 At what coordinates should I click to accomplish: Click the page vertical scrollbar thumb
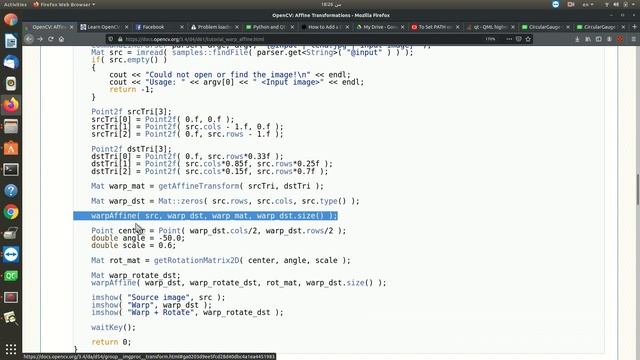(638, 190)
